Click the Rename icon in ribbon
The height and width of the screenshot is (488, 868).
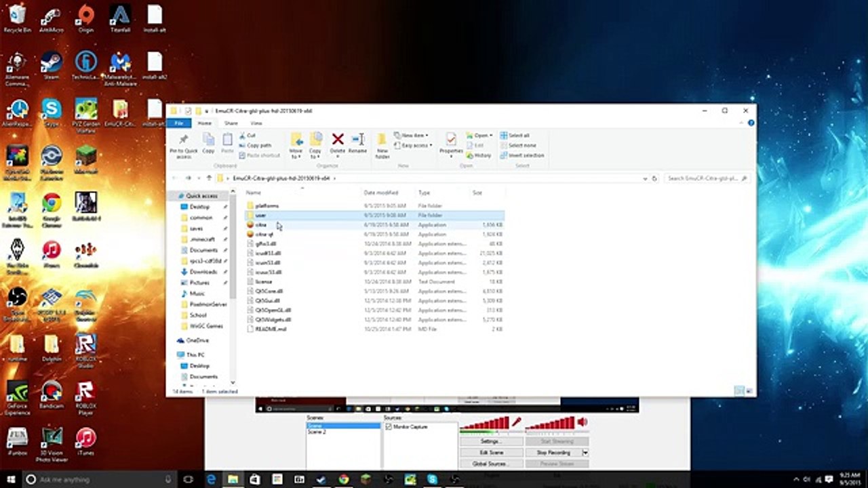357,141
